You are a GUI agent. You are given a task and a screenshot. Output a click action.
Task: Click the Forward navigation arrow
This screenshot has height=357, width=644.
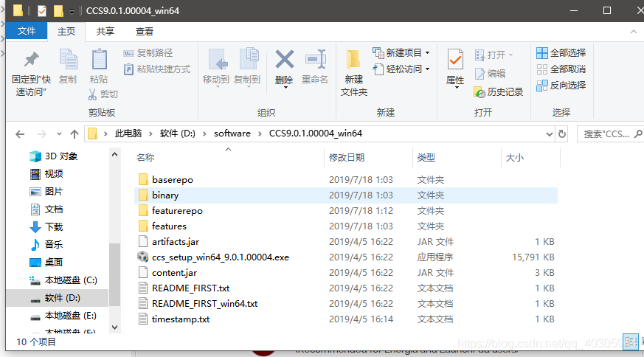42,134
